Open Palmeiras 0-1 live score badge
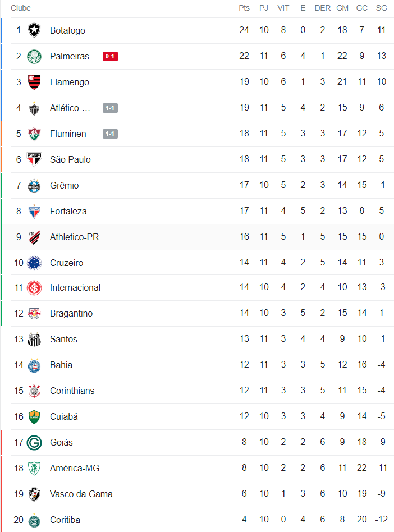 click(110, 56)
